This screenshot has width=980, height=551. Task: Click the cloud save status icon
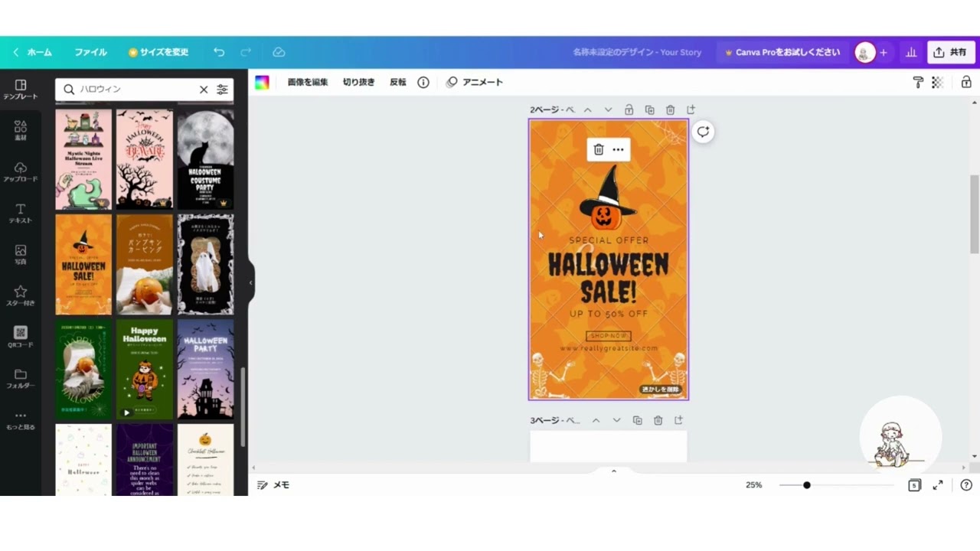(x=279, y=52)
